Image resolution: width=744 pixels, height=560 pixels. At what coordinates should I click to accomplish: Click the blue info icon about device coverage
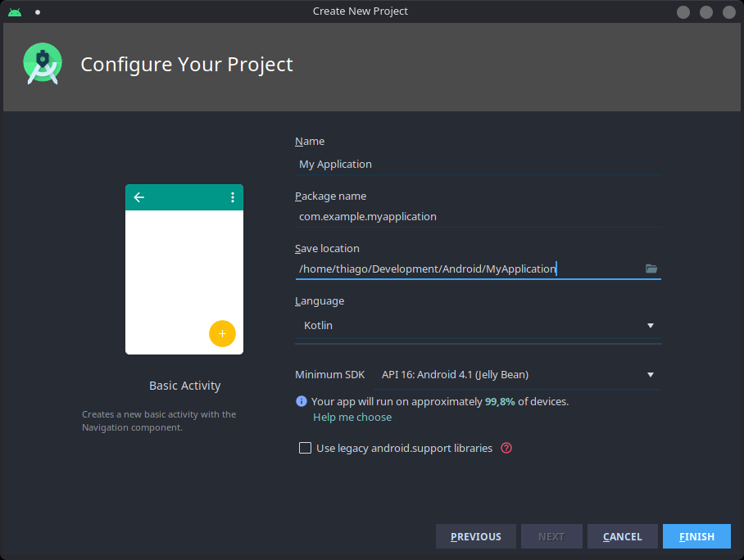point(300,401)
